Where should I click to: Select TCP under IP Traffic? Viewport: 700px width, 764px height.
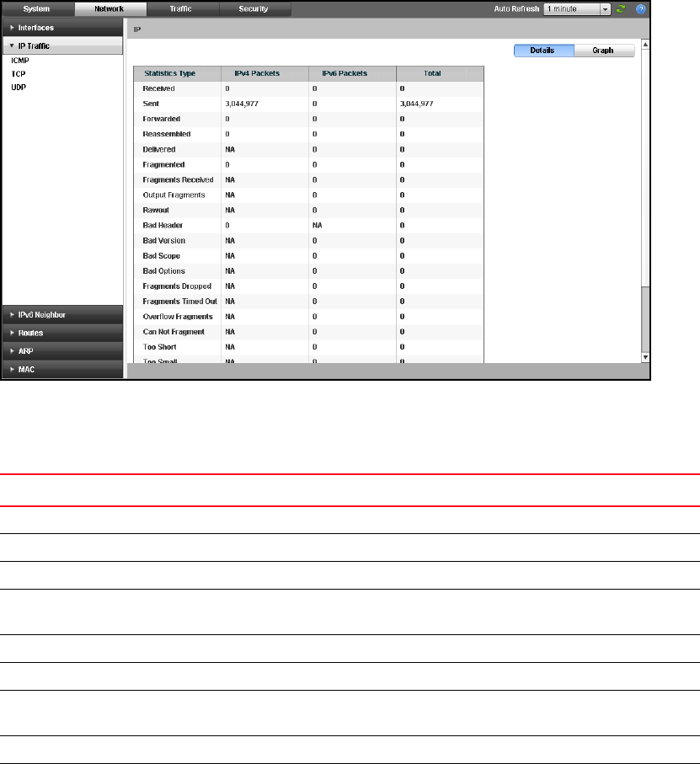coord(18,73)
